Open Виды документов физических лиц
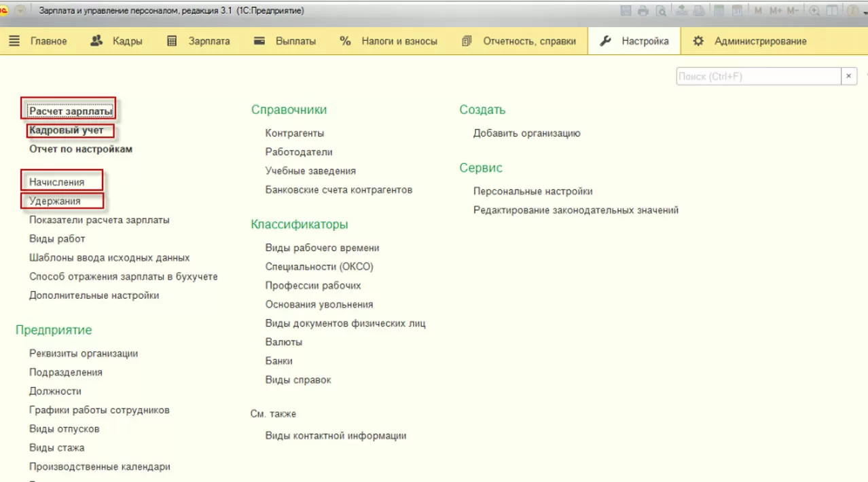 346,323
